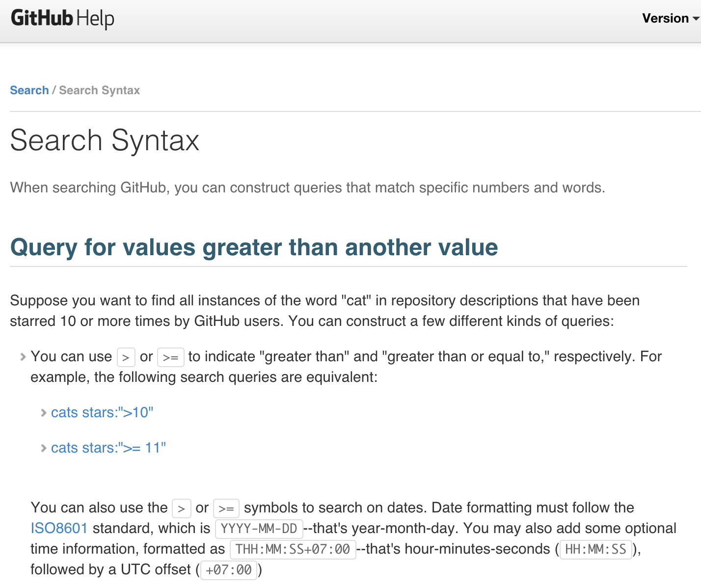Open the cats stars:">10" query link
Viewport: 701px width, 588px height.
[102, 412]
